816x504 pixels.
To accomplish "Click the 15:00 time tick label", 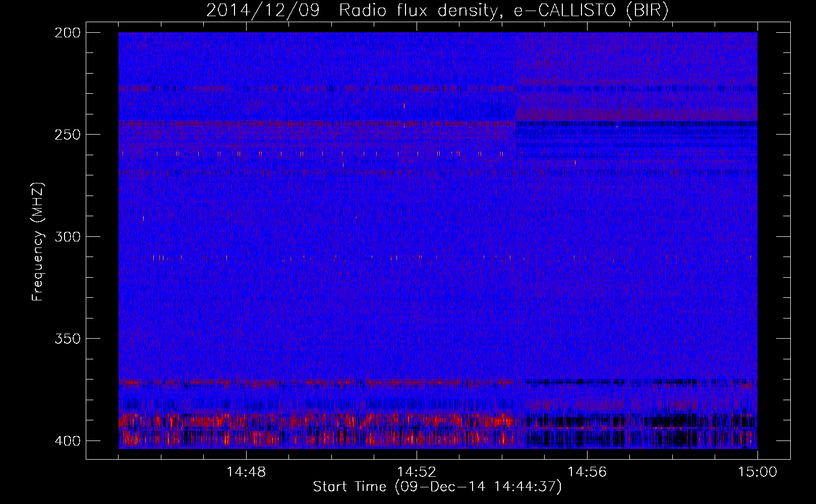I will click(757, 472).
